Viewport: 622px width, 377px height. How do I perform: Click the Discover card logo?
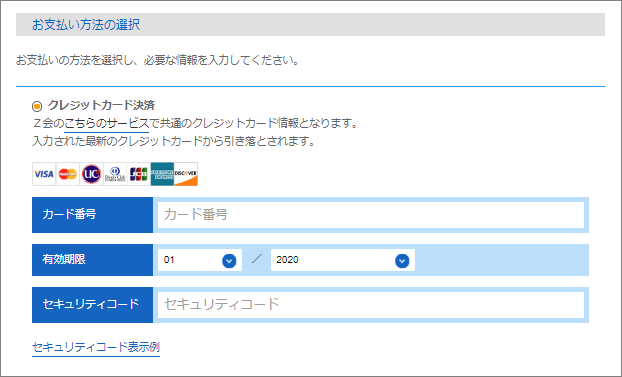[186, 174]
